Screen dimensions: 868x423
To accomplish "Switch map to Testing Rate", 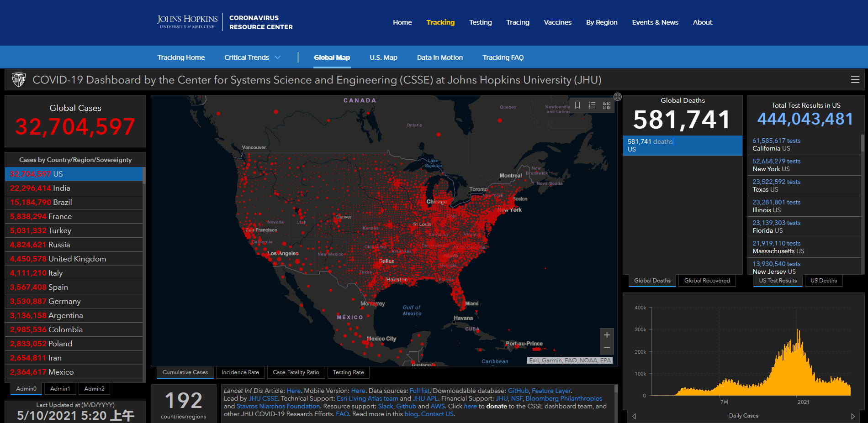I will (348, 372).
